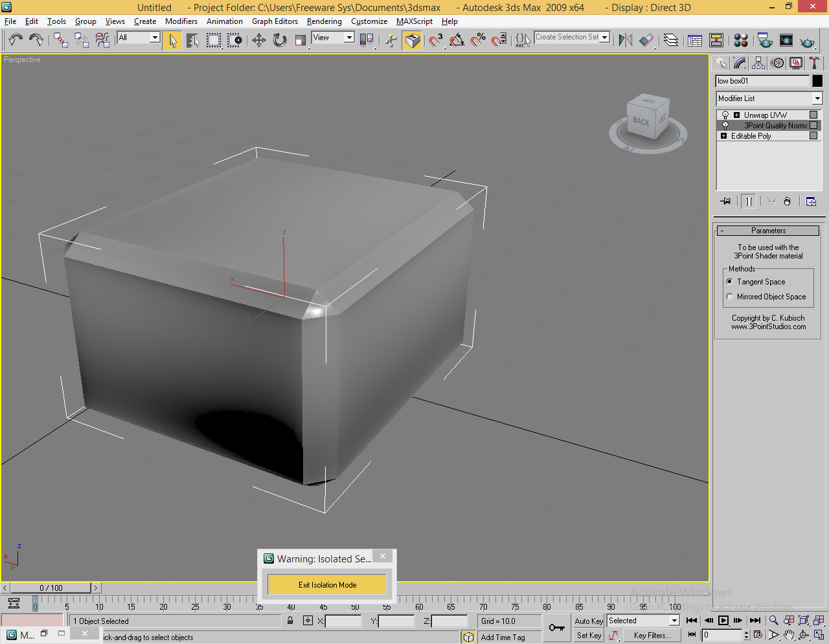Open the Animation menu
Image resolution: width=829 pixels, height=644 pixels.
point(224,21)
